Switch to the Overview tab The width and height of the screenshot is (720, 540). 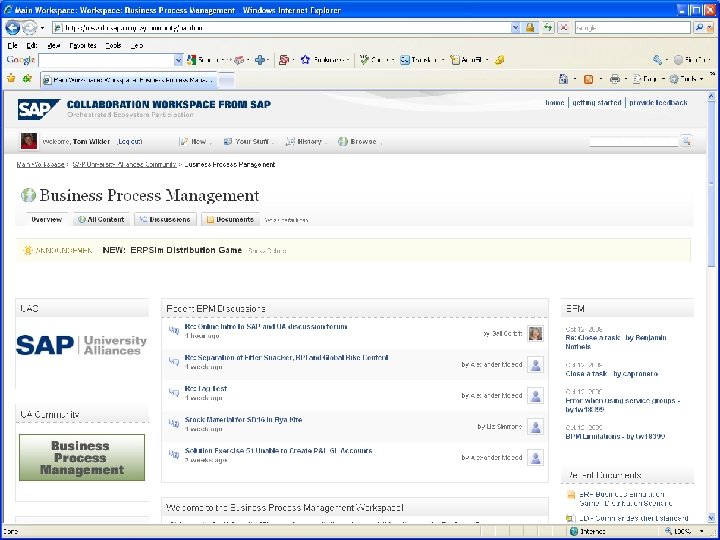[46, 219]
